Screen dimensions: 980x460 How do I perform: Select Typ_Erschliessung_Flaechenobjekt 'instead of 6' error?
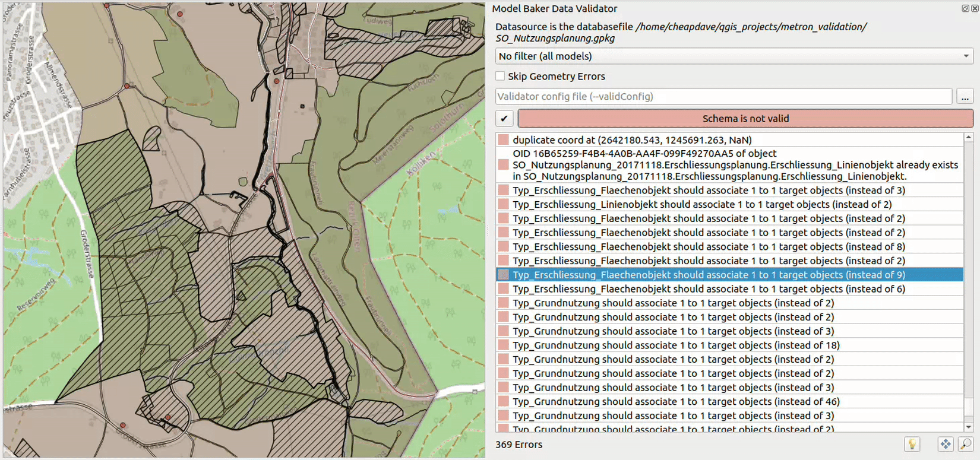coord(709,289)
